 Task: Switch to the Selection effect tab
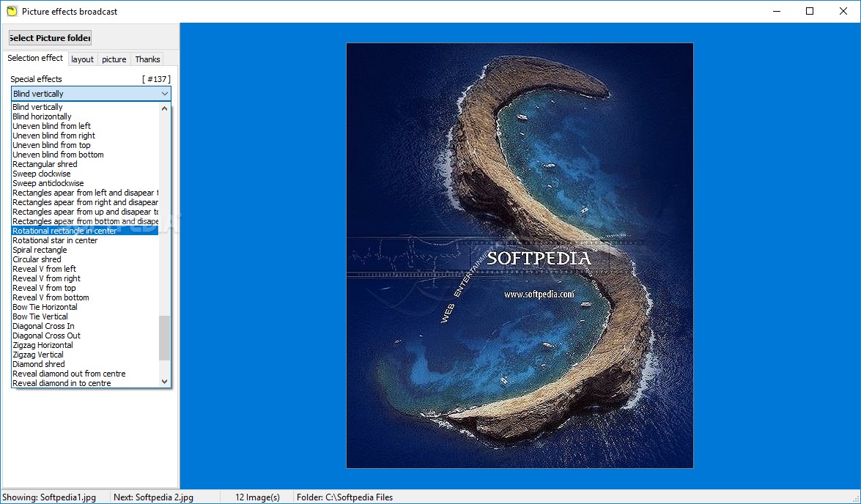pyautogui.click(x=35, y=58)
